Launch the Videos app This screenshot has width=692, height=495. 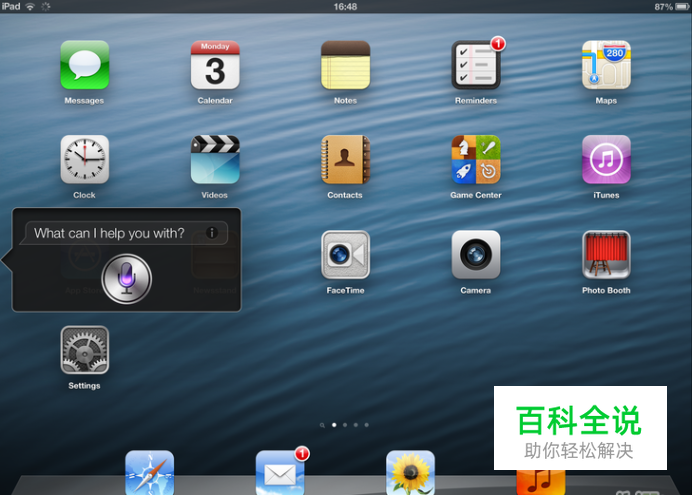point(215,160)
